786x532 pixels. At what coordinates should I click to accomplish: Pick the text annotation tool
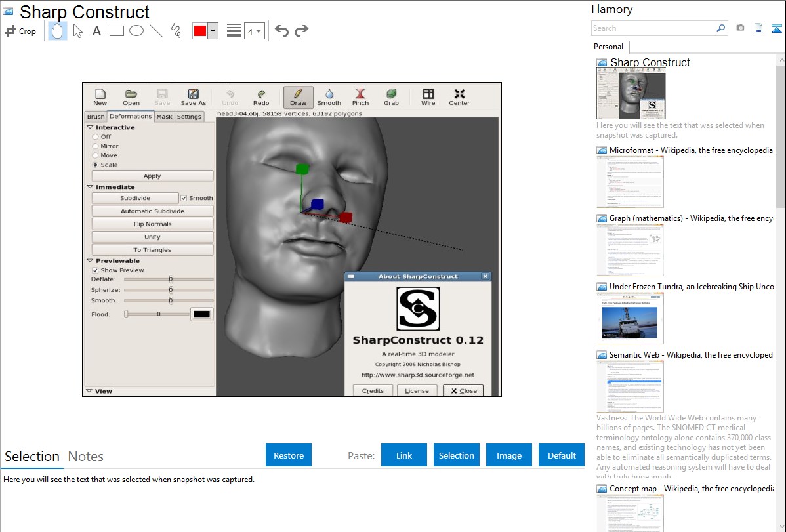[96, 31]
